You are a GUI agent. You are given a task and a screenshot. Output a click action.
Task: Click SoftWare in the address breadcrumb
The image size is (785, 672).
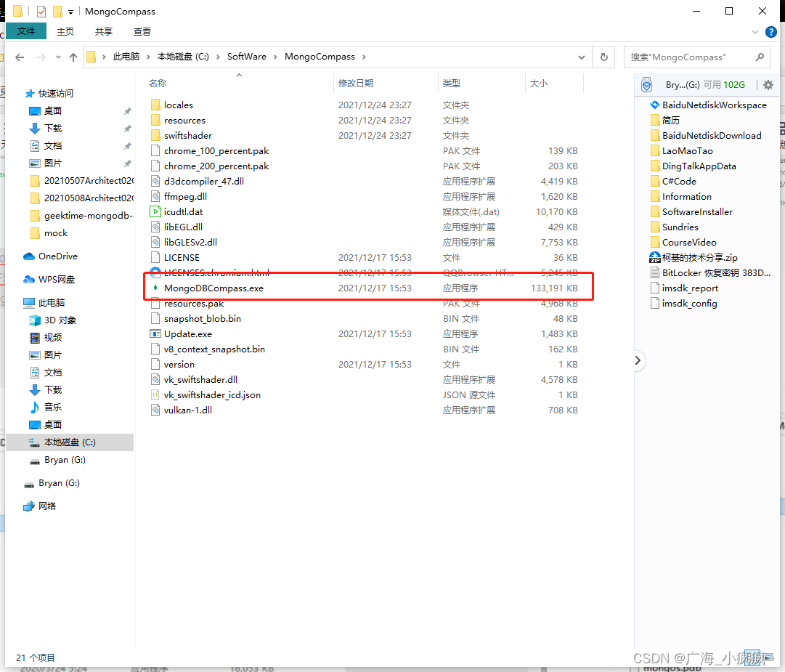click(247, 57)
